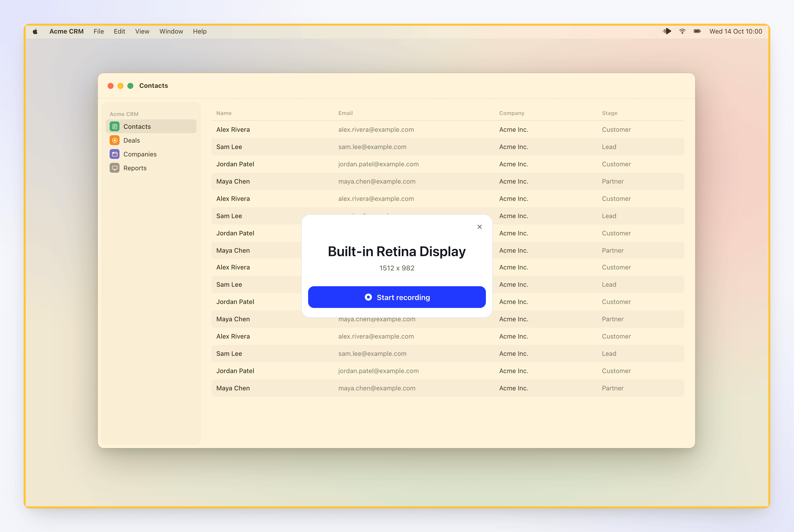This screenshot has height=532, width=794.
Task: Click the first sam.lee@example.com email cell
Action: (x=372, y=147)
